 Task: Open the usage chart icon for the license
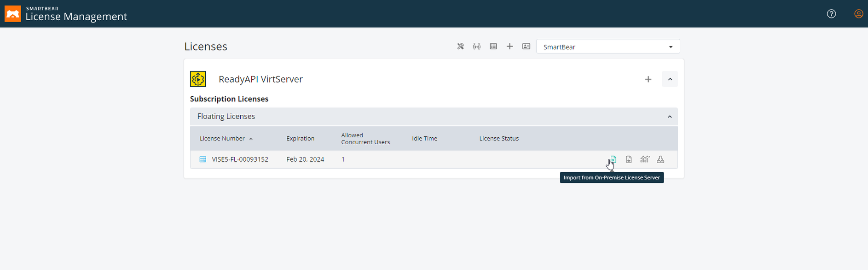tap(645, 159)
